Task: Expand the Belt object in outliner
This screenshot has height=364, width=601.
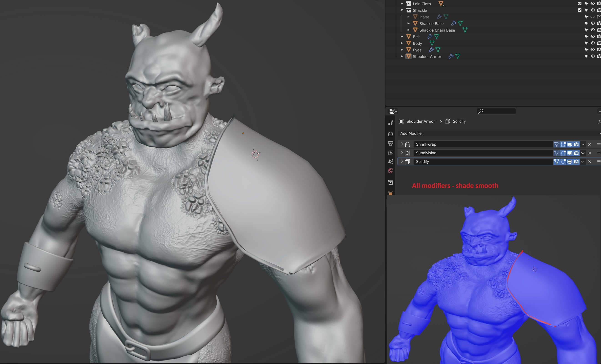Action: [402, 37]
